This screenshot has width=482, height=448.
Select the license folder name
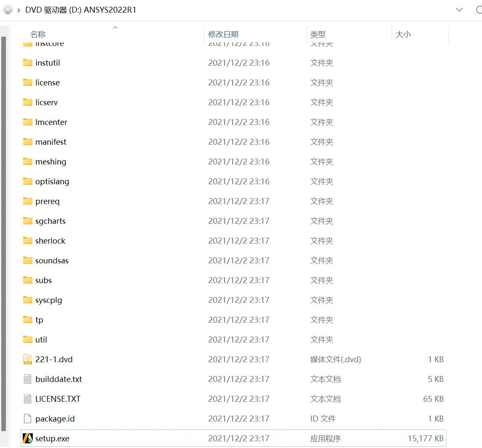48,82
